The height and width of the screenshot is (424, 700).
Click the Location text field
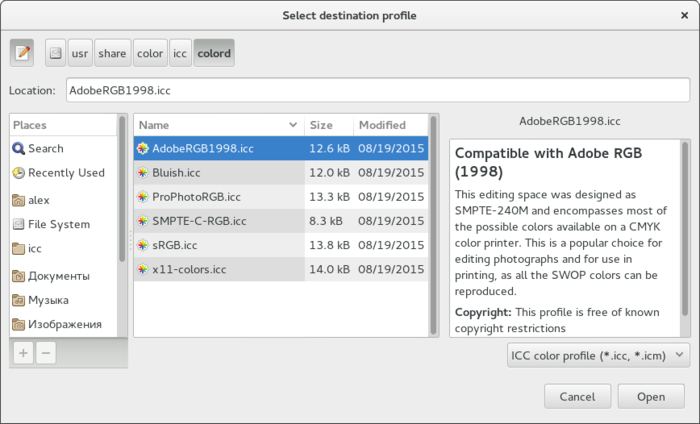click(x=378, y=90)
